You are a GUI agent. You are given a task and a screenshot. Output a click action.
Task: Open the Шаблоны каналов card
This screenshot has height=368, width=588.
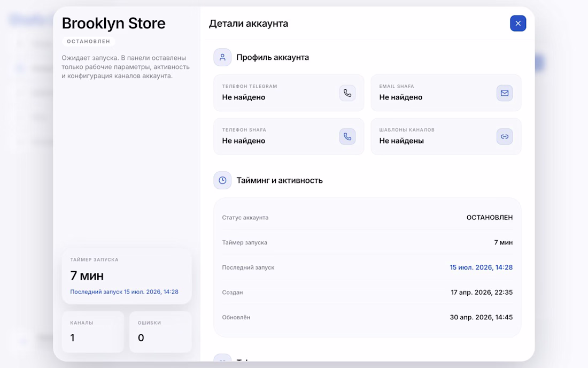coord(446,136)
